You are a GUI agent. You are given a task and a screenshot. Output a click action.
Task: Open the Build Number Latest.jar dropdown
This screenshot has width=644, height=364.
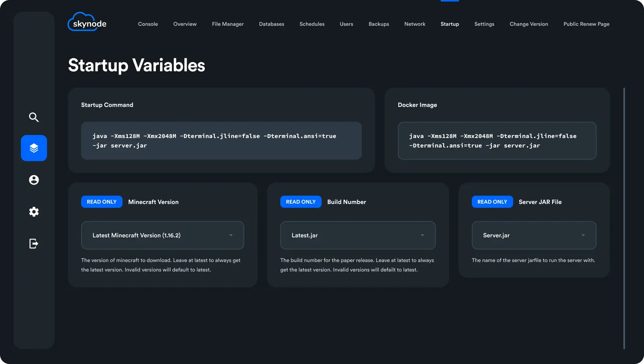358,235
